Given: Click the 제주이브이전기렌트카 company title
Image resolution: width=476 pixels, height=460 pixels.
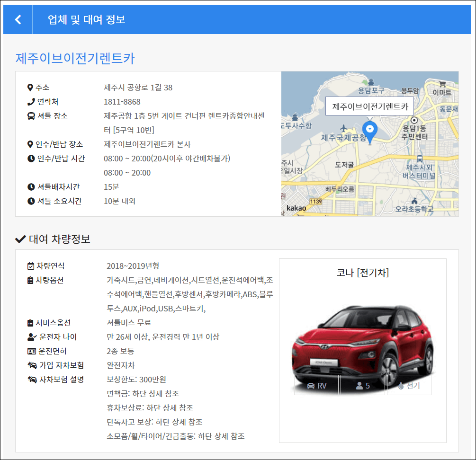Looking at the screenshot, I should pos(75,58).
